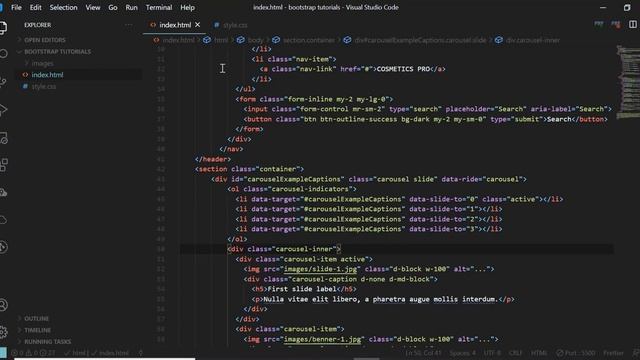Open the File menu
The height and width of the screenshot is (360, 640).
point(16,7)
